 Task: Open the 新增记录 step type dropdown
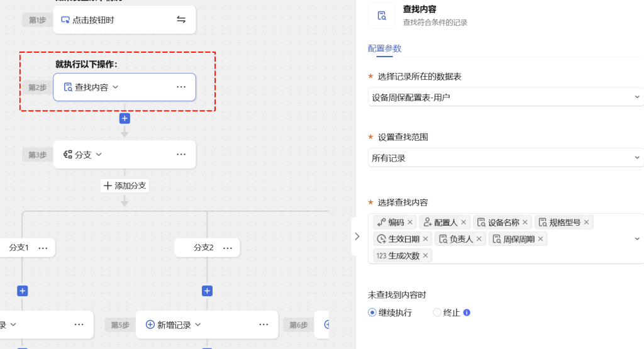[198, 324]
